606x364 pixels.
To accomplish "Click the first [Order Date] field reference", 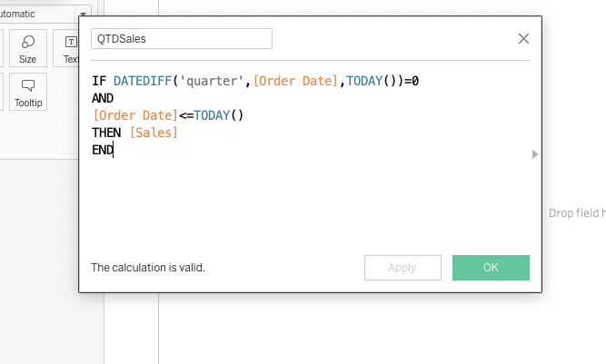I will click(294, 81).
